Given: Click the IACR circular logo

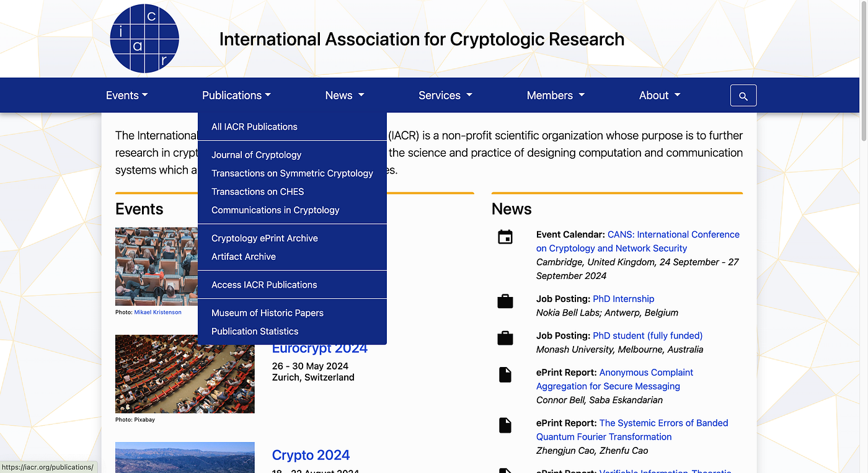Looking at the screenshot, I should click(144, 38).
